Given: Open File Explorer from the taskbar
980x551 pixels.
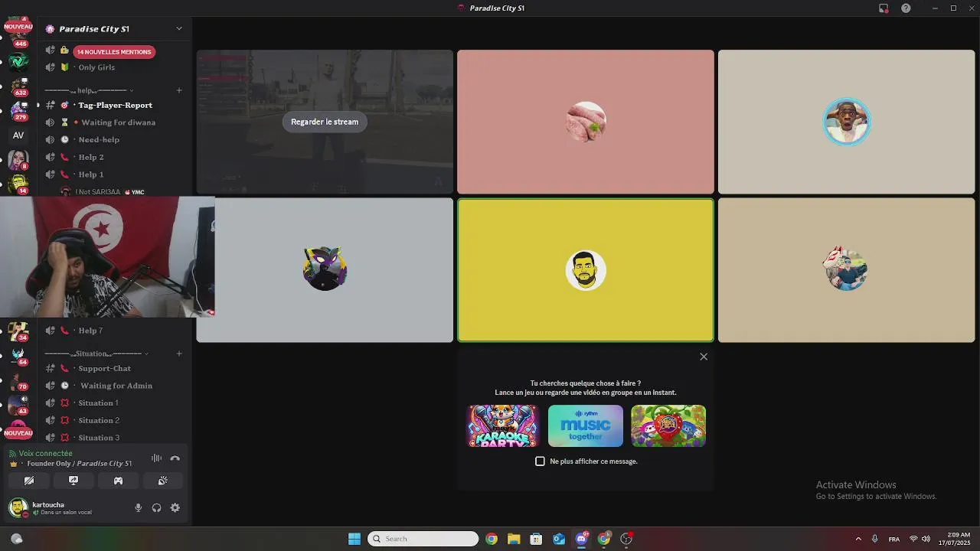Looking at the screenshot, I should pos(514,539).
